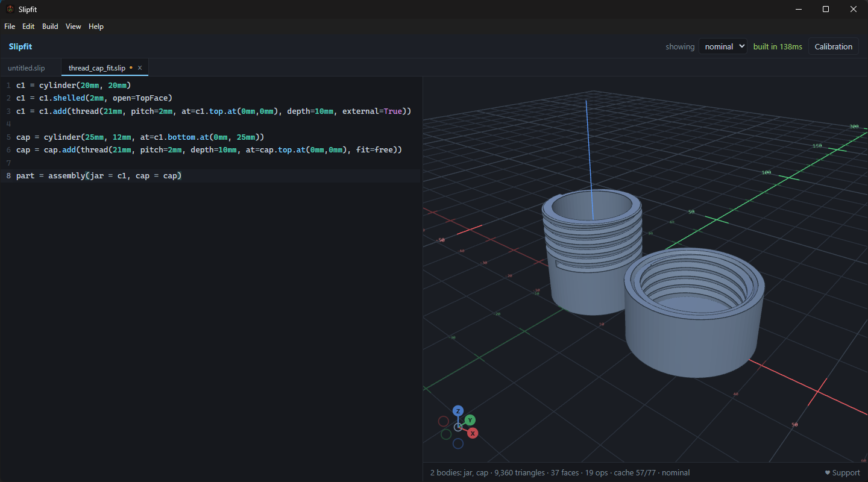Viewport: 868px width, 482px height.
Task: Open the showing nominal dropdown
Action: pyautogui.click(x=723, y=46)
